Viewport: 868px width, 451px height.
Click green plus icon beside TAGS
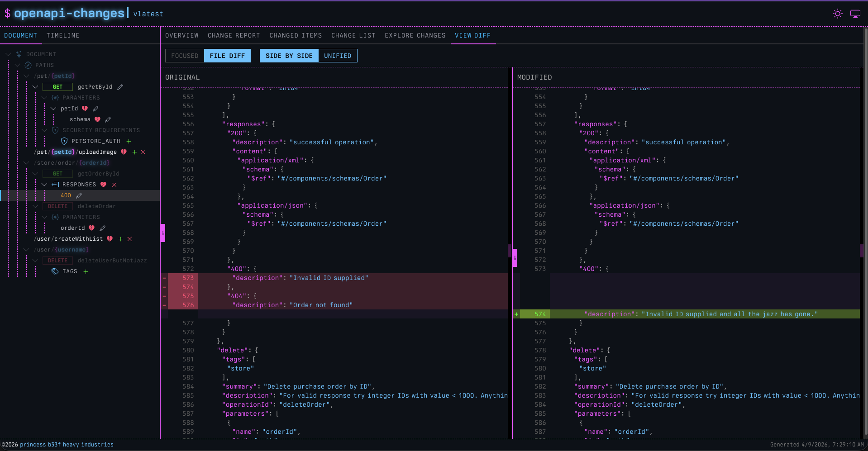tap(86, 271)
